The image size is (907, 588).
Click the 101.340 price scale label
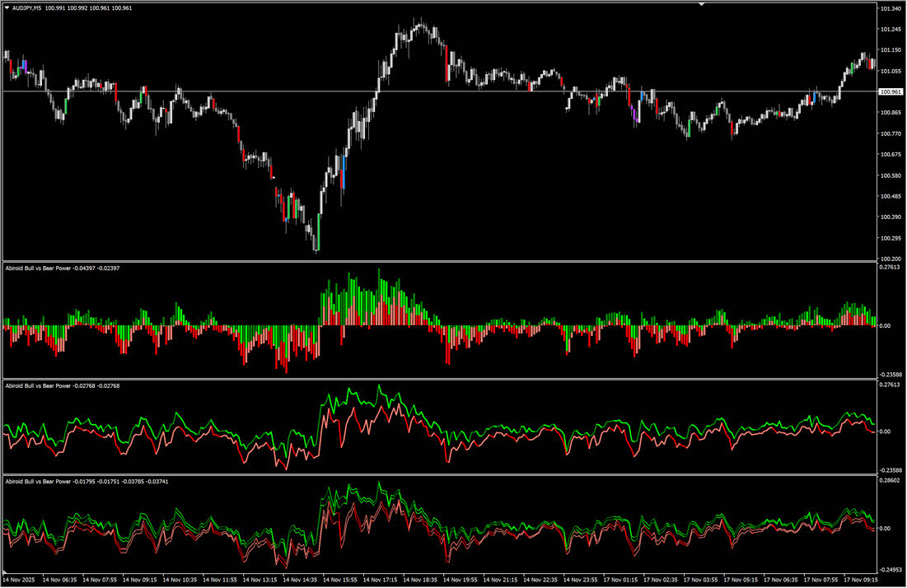coord(890,9)
